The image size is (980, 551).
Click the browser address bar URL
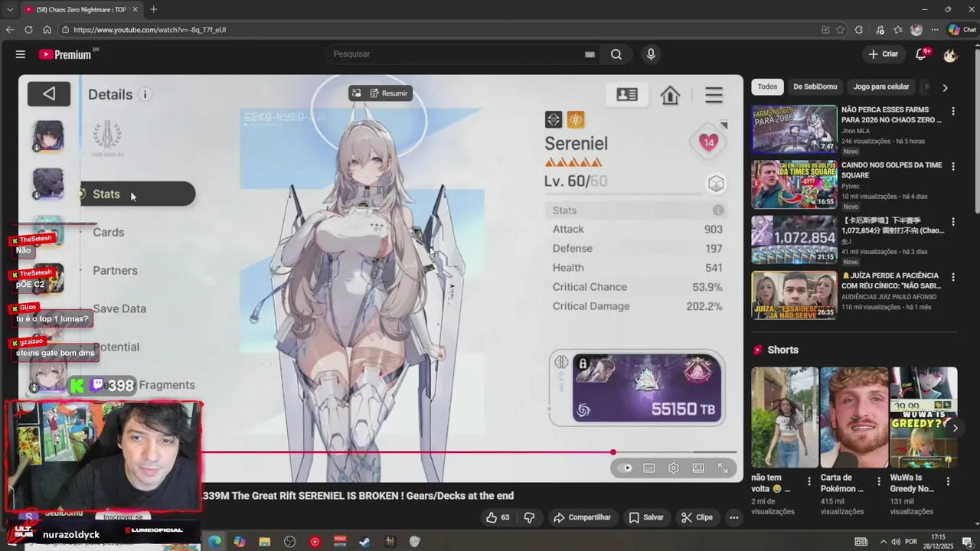149,30
